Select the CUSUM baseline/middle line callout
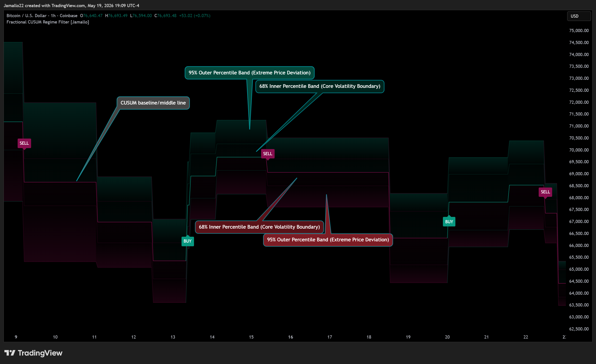This screenshot has height=364, width=596. point(153,103)
